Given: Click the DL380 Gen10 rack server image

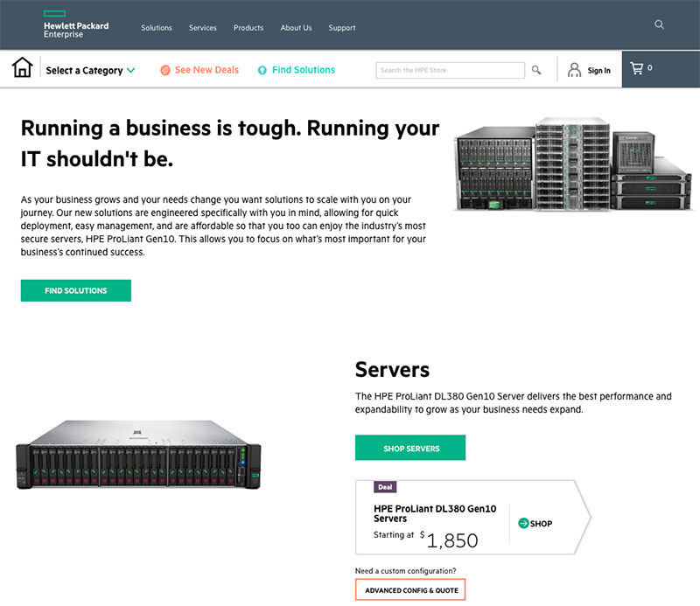Looking at the screenshot, I should (x=138, y=454).
